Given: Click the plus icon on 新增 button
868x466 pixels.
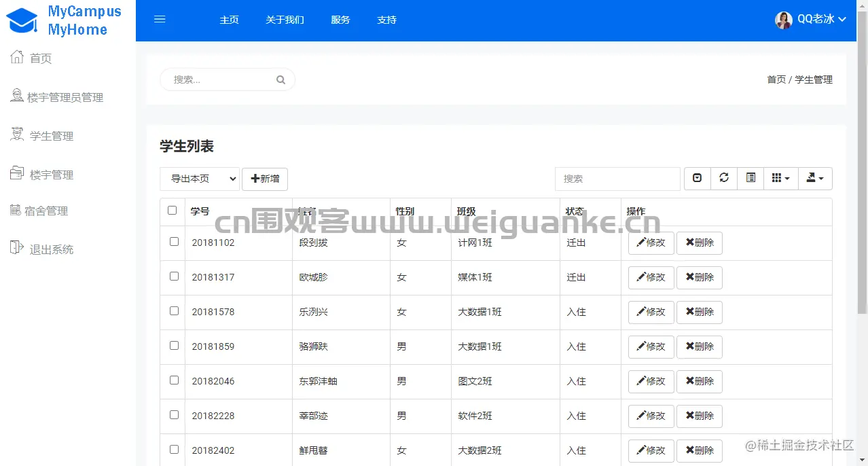Looking at the screenshot, I should 255,179.
